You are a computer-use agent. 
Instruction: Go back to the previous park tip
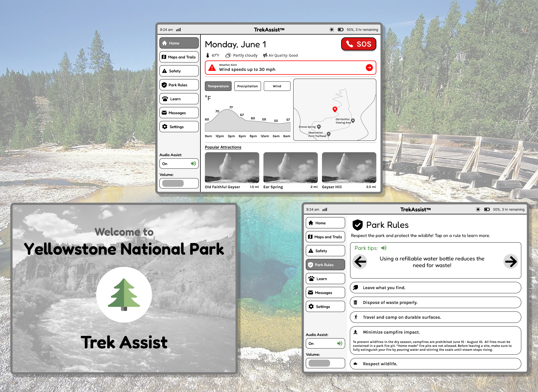[360, 262]
